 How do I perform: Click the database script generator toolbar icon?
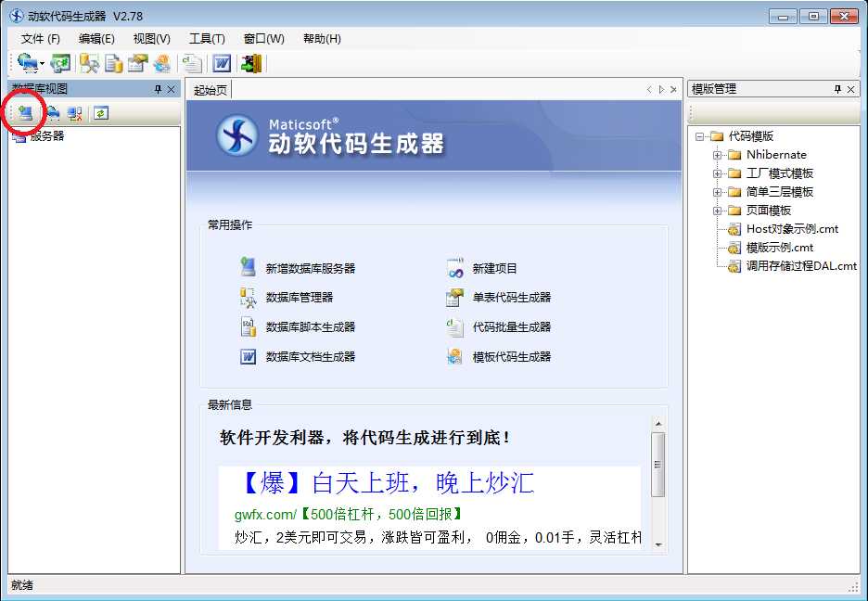pyautogui.click(x=113, y=64)
